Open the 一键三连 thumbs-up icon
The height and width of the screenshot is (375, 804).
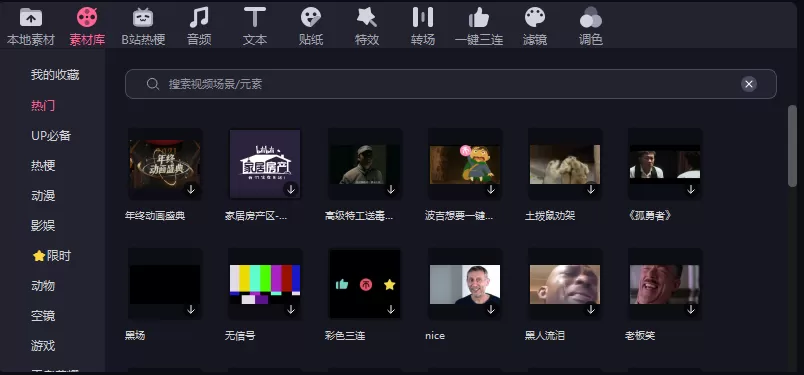tap(478, 18)
